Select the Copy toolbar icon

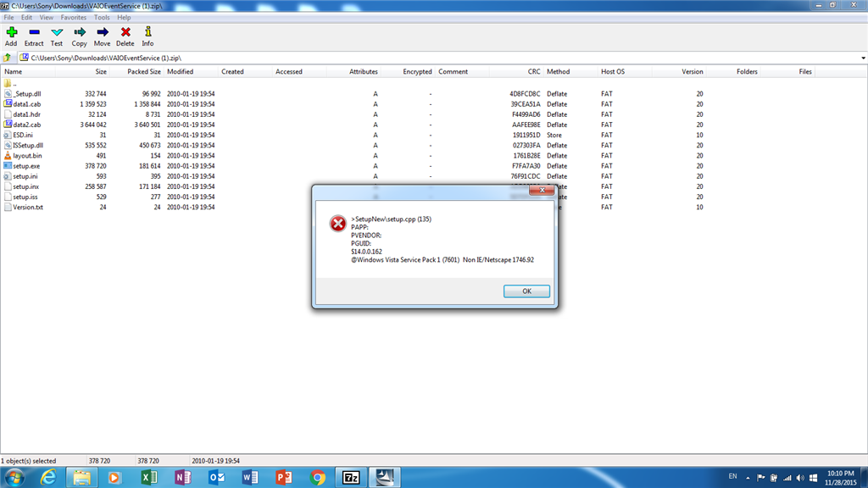(x=79, y=36)
